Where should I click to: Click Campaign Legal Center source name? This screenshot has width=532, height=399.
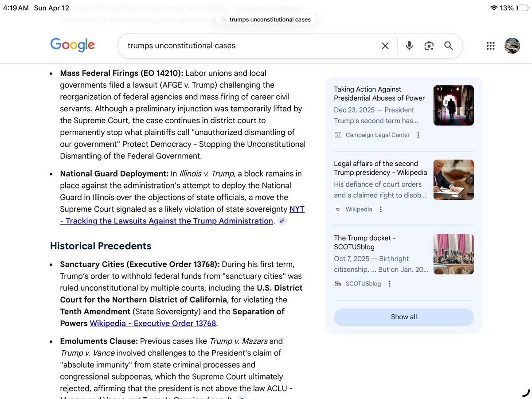click(x=378, y=135)
